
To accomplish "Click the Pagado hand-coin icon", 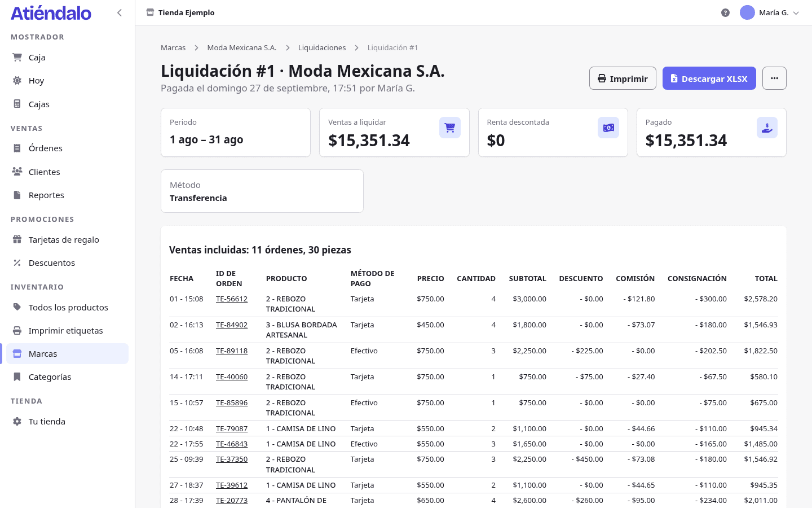I will 767,128.
